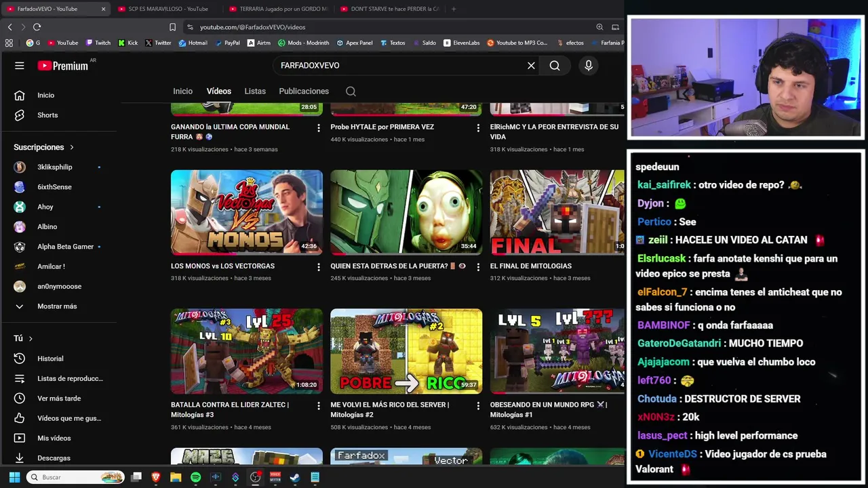Reload the page in the browser
868x488 pixels.
[37, 27]
